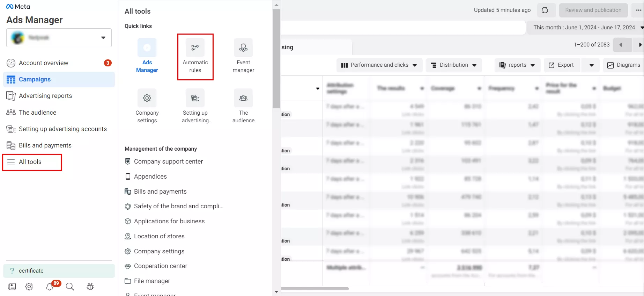Open the Ads Manager quick link icon
Image resolution: width=644 pixels, height=296 pixels.
tap(147, 48)
